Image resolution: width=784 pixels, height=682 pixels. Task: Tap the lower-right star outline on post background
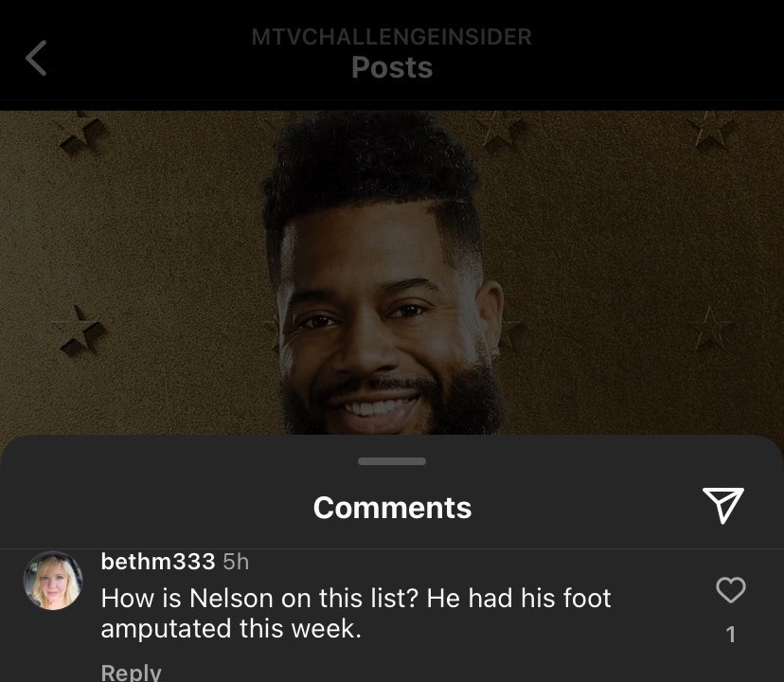click(x=709, y=329)
